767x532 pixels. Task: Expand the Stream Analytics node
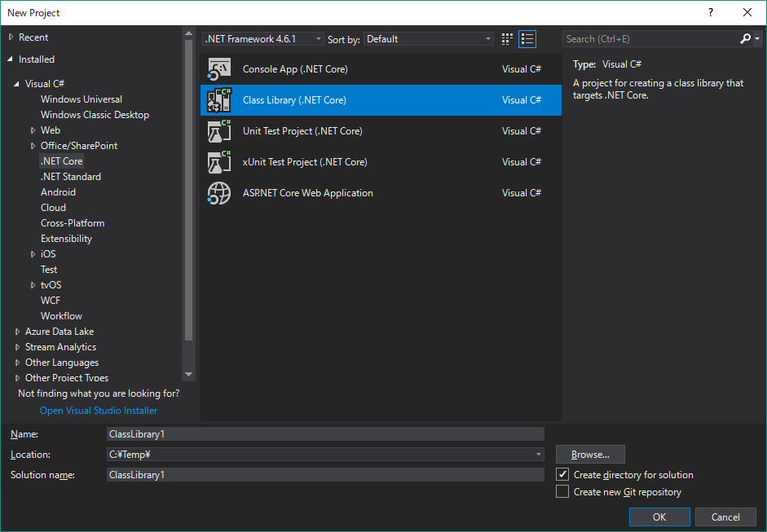point(17,347)
